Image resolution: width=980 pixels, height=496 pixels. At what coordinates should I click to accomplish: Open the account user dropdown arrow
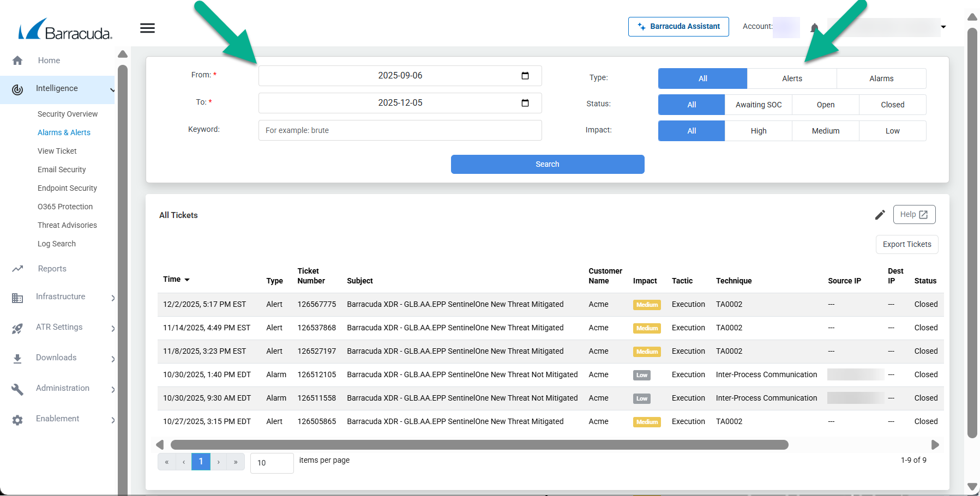pos(943,27)
